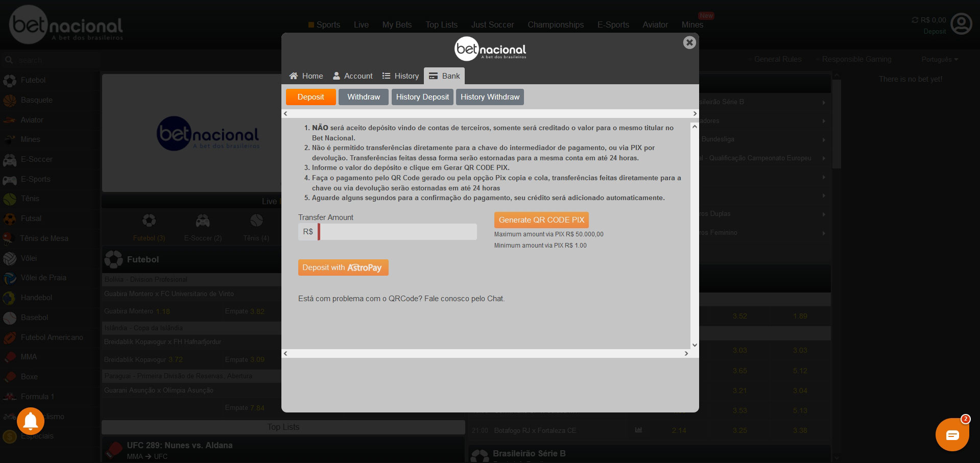Open Championships in top navigation
Screen dimensions: 980x463
pyautogui.click(x=556, y=25)
